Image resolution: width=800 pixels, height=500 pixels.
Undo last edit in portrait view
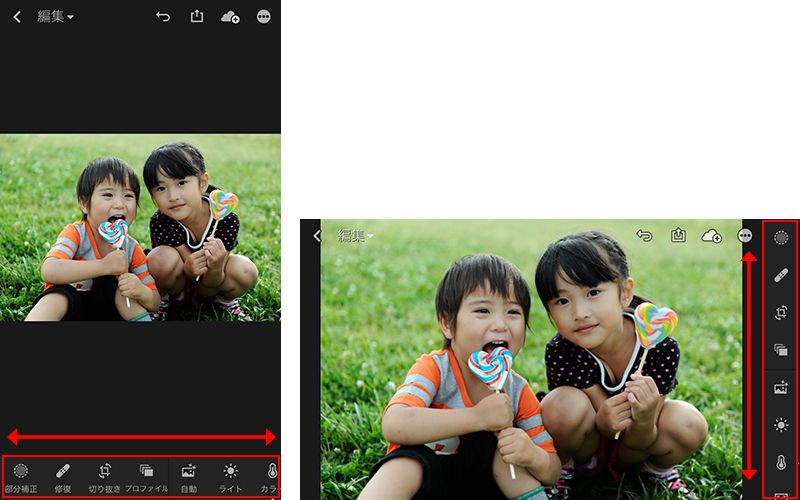click(163, 17)
